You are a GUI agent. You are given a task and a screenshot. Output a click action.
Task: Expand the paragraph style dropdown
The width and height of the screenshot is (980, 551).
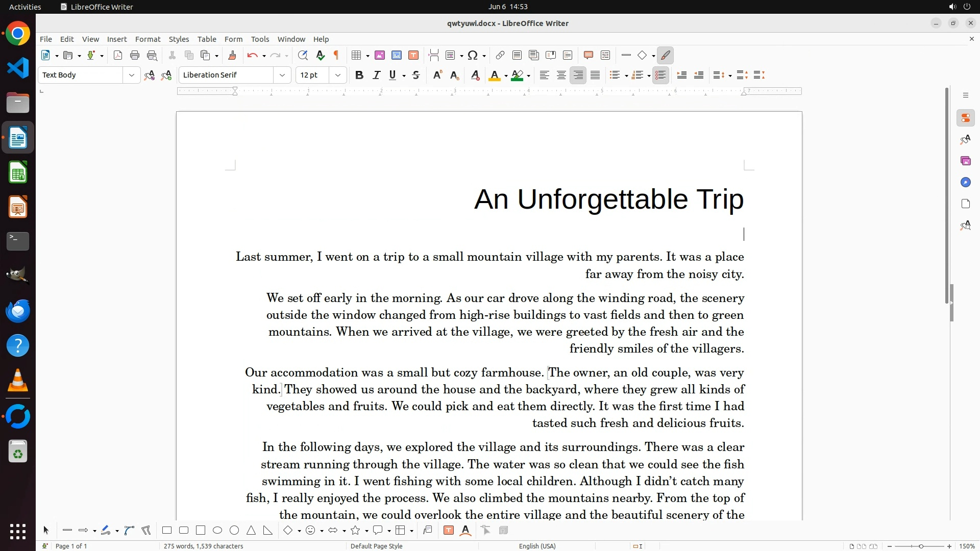(x=131, y=76)
